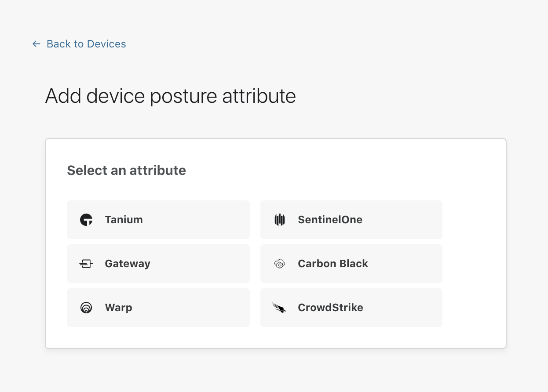Screen dimensions: 548x392
Task: Click the SentinelOne logo icon
Action: (280, 220)
